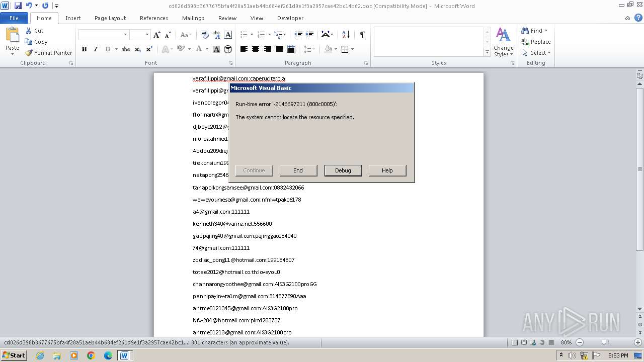The width and height of the screenshot is (644, 362).
Task: Click the line 'kenneth340@varinz.net:556600' in document
Action: point(232,224)
